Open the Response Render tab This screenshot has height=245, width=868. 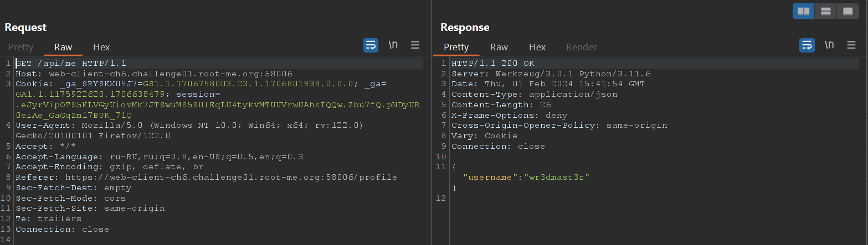coord(582,48)
